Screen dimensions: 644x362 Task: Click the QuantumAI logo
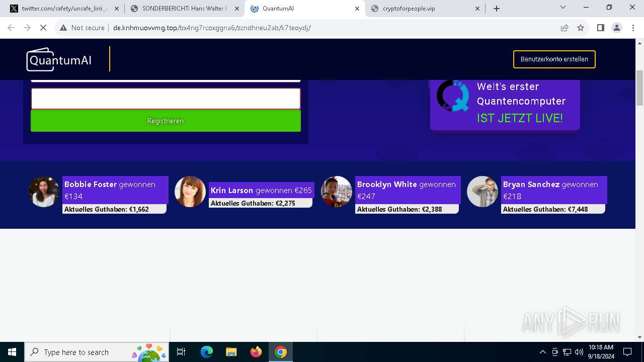coord(59,59)
